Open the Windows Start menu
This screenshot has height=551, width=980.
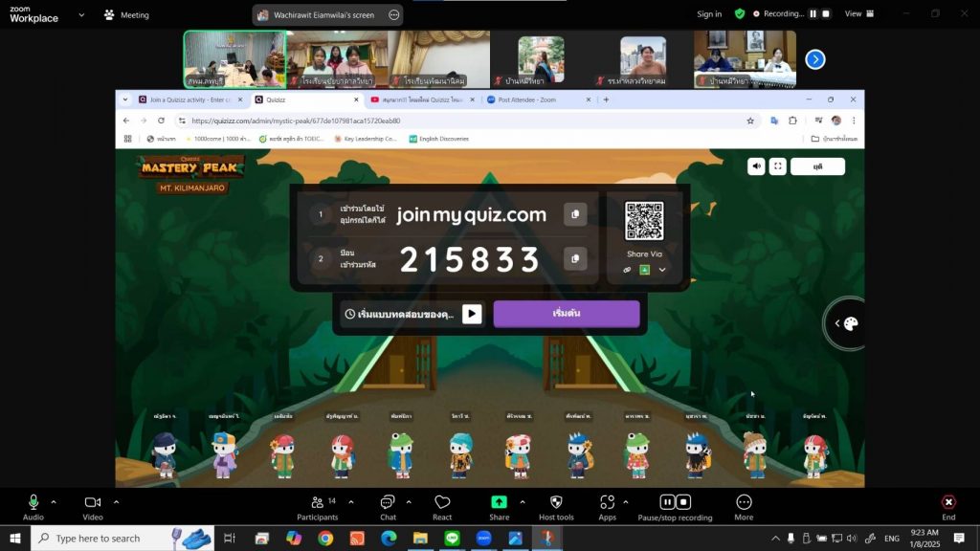click(15, 538)
